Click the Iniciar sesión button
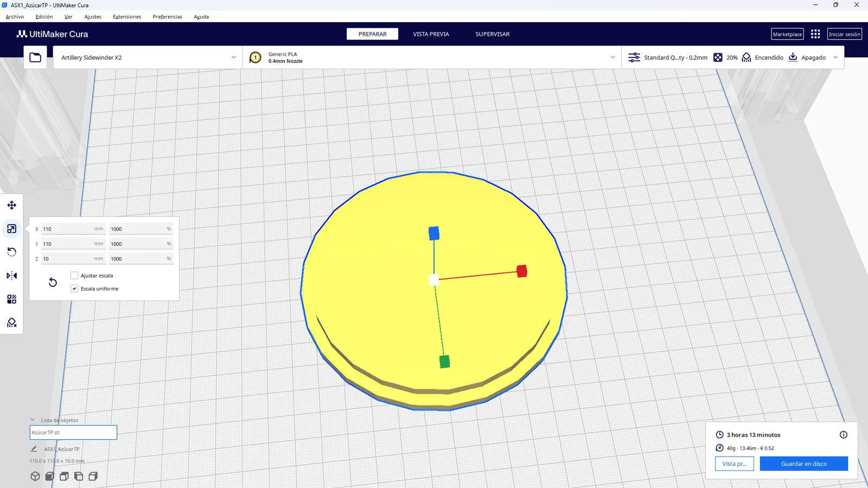The image size is (868, 488). pyautogui.click(x=845, y=34)
